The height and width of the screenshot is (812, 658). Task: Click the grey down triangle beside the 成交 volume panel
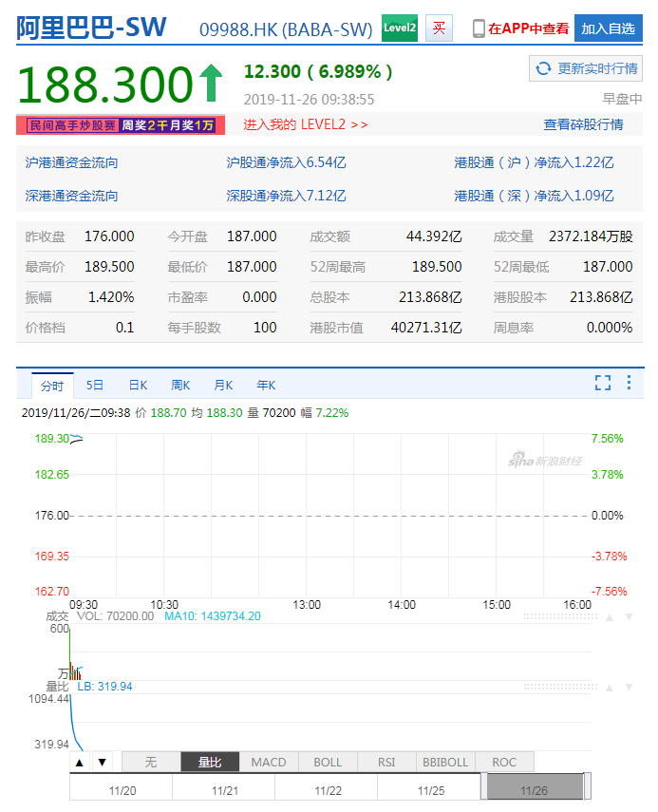click(629, 617)
